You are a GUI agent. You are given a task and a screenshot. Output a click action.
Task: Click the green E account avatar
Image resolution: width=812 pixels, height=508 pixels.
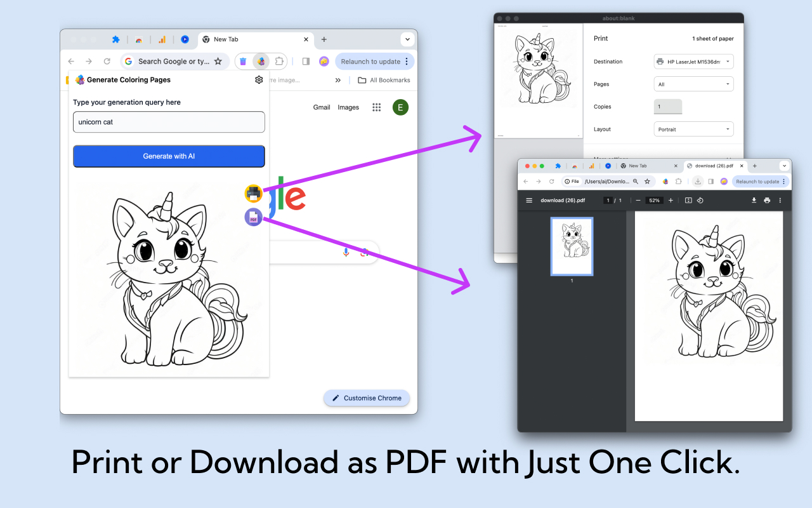click(400, 107)
